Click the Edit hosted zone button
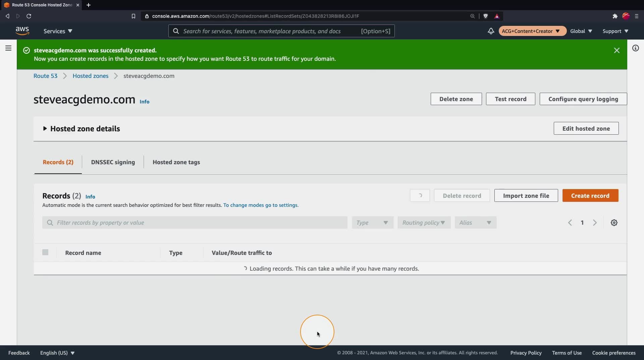The height and width of the screenshot is (360, 644). (586, 128)
